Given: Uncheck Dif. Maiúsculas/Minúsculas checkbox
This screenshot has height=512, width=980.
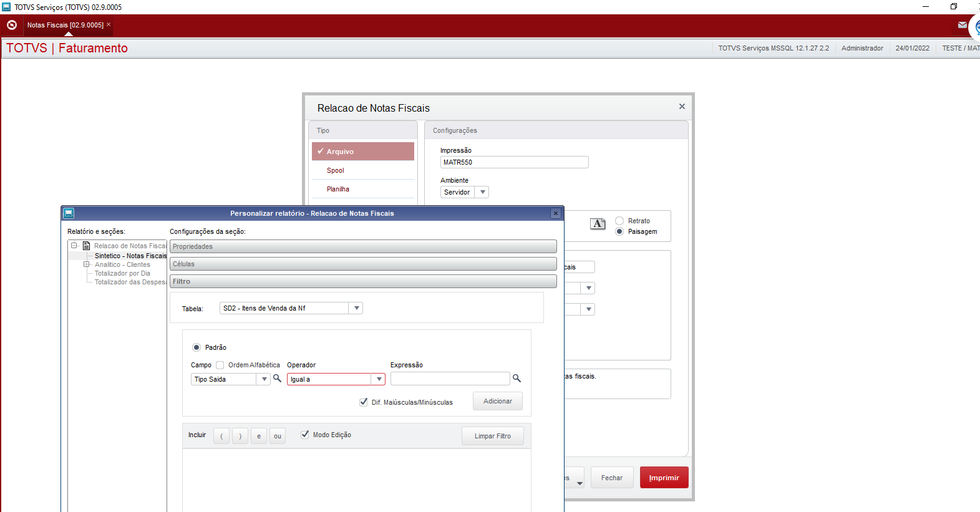Looking at the screenshot, I should coord(364,402).
